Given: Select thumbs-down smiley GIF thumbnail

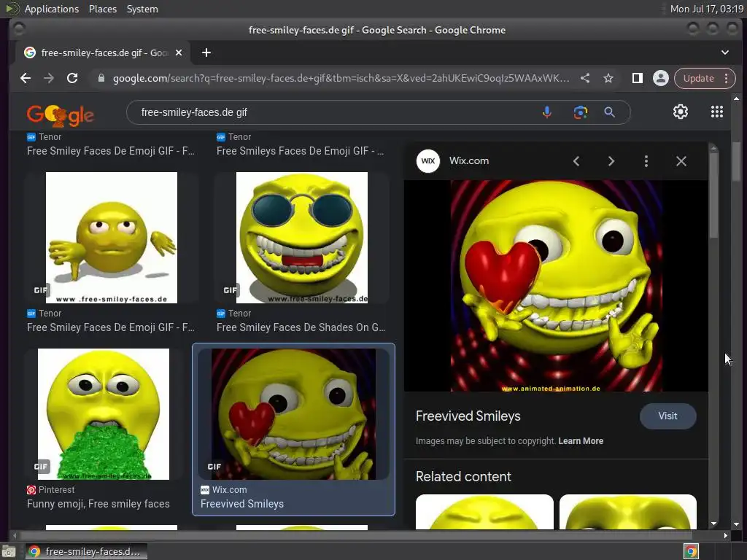Looking at the screenshot, I should point(112,238).
